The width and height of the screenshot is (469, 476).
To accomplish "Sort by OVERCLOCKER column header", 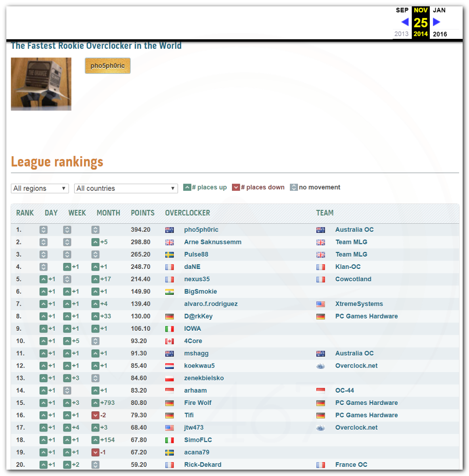I will point(188,213).
